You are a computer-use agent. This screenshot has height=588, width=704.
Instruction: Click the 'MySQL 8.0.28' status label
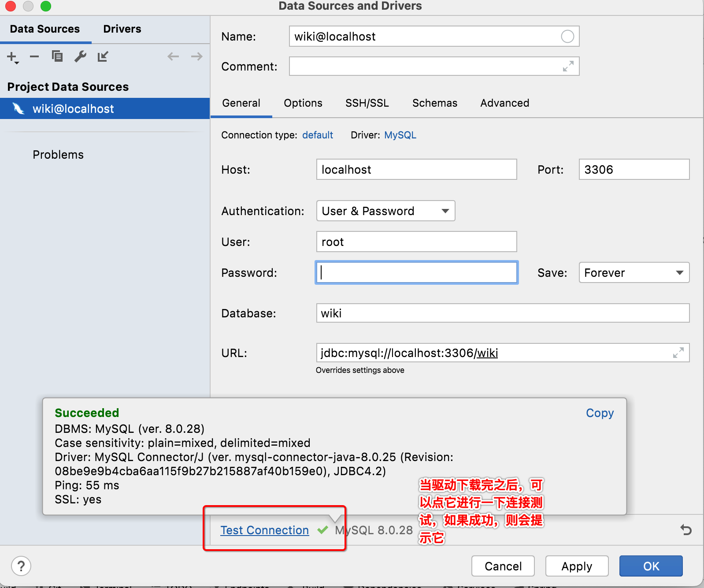[x=374, y=530]
